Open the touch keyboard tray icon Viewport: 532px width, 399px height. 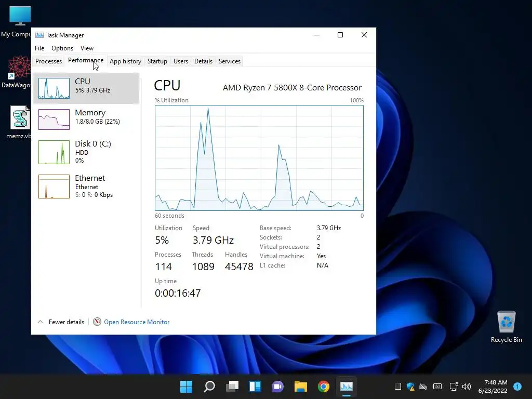point(437,387)
